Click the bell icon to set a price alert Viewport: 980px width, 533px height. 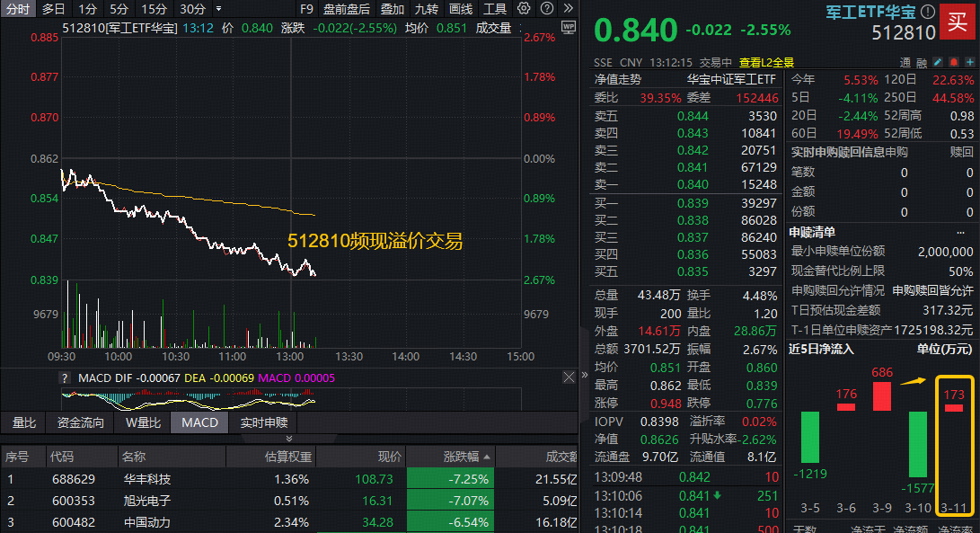[953, 61]
